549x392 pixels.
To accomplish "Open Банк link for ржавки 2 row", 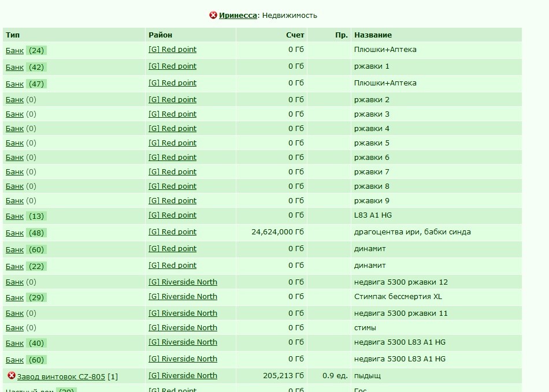I will (14, 100).
